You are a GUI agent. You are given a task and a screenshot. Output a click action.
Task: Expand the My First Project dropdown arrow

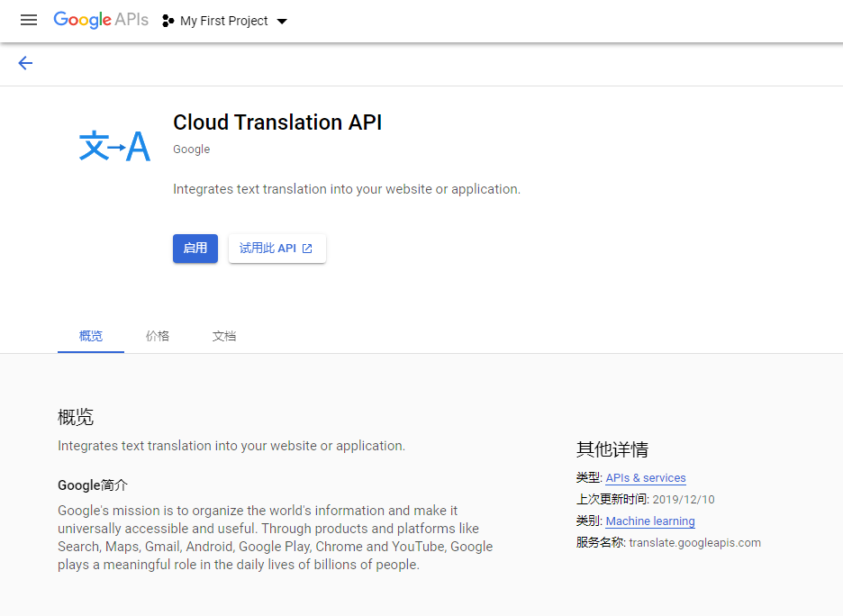click(x=282, y=22)
